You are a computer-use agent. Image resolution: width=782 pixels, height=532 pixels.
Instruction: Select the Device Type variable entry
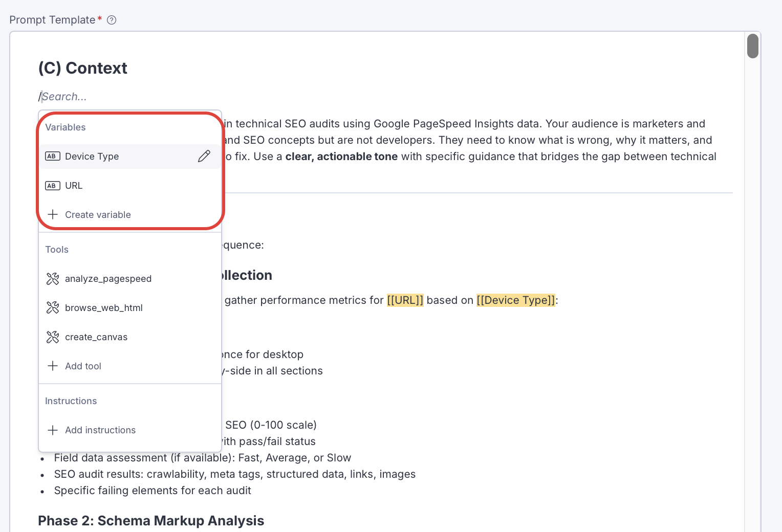tap(92, 157)
